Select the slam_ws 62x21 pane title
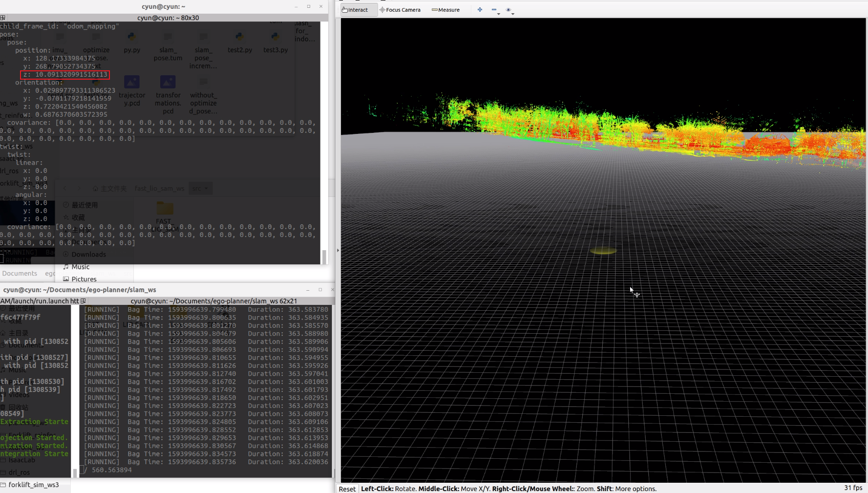Viewport: 868px width, 493px height. [x=213, y=301]
